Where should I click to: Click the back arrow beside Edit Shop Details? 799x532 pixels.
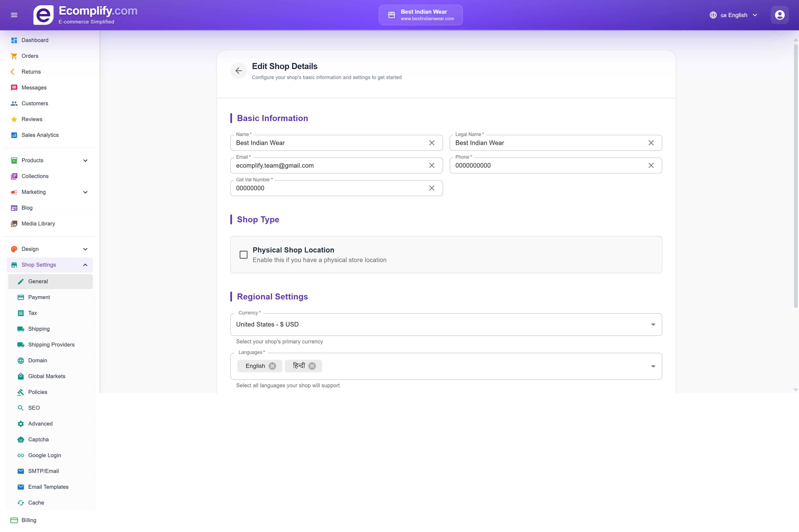(239, 71)
